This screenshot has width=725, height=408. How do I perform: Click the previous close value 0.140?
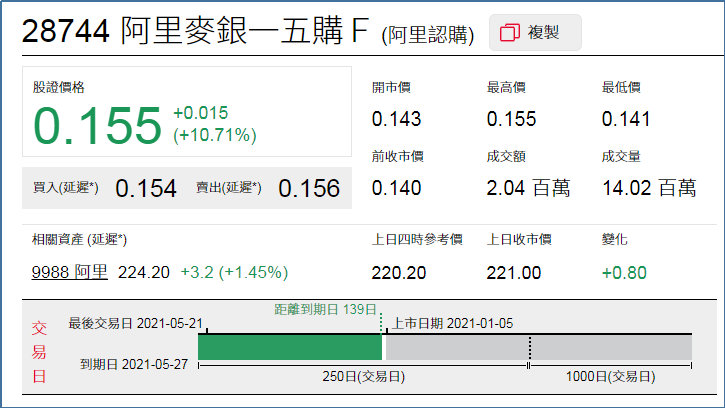[396, 188]
